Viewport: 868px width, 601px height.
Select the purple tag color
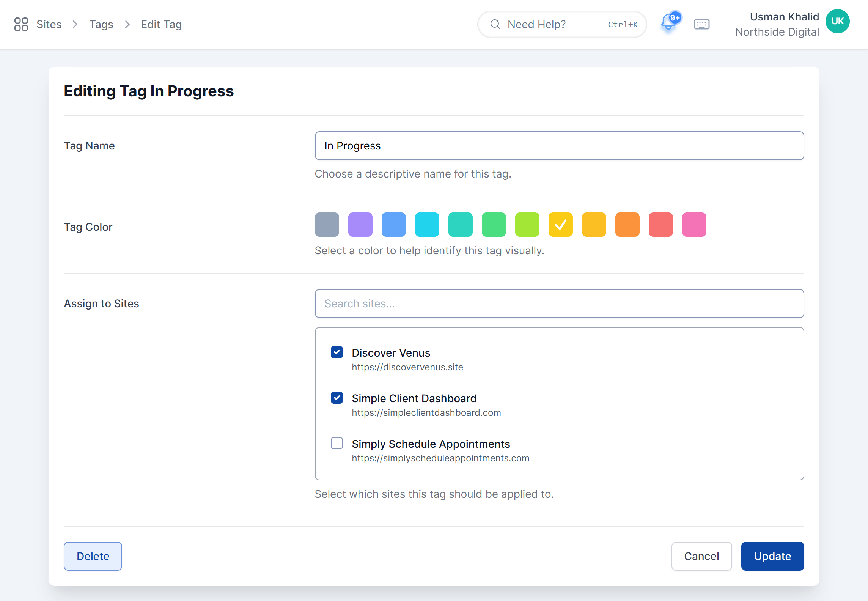[360, 225]
